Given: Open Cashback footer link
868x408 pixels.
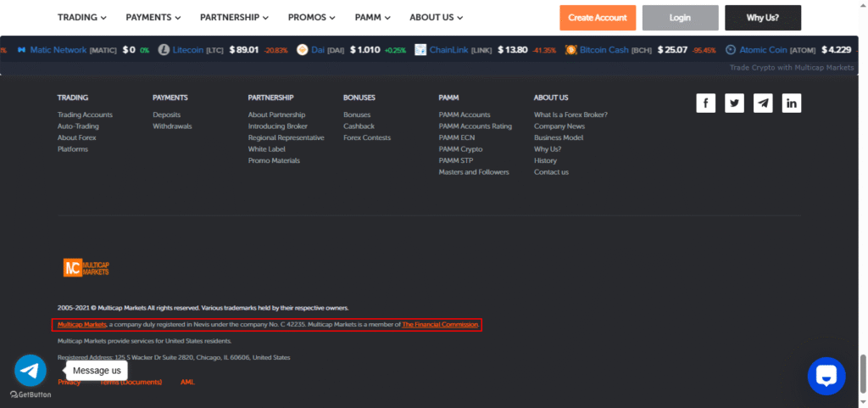Looking at the screenshot, I should point(359,126).
